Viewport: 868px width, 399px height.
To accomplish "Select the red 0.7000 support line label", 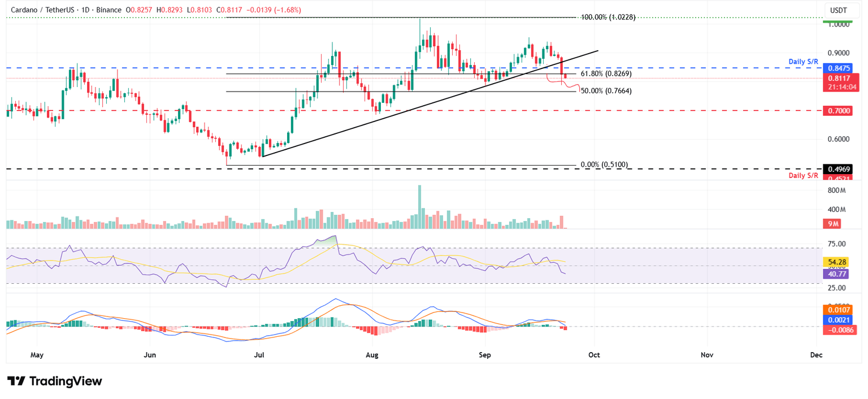I will 838,111.
